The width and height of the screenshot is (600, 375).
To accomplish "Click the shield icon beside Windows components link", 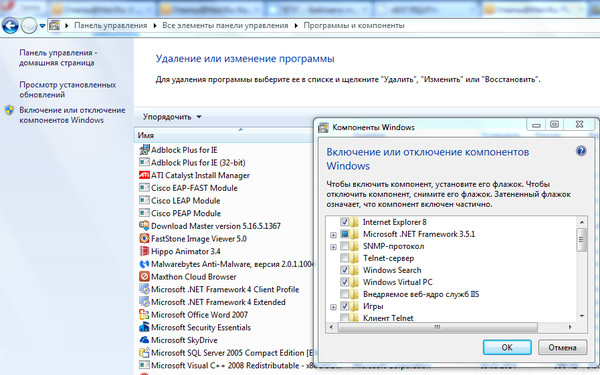I will pyautogui.click(x=9, y=111).
